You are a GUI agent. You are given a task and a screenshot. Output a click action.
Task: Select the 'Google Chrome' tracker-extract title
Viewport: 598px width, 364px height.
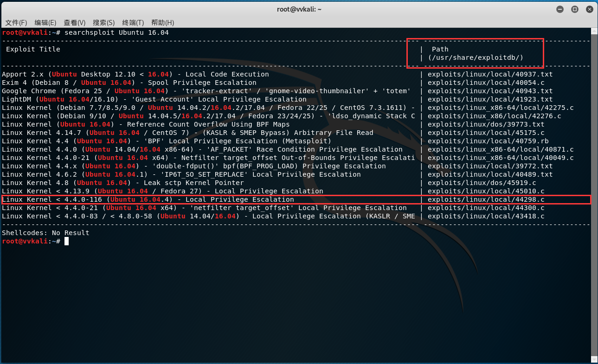tap(206, 91)
